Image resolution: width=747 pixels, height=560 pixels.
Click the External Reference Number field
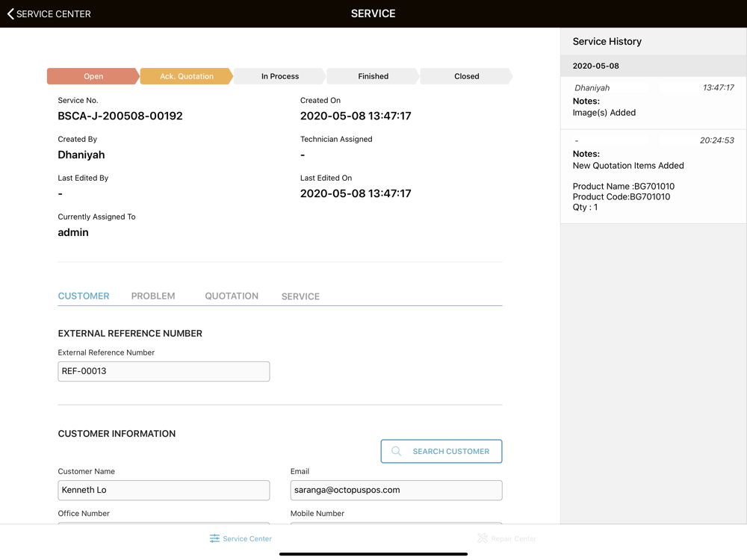(x=164, y=371)
